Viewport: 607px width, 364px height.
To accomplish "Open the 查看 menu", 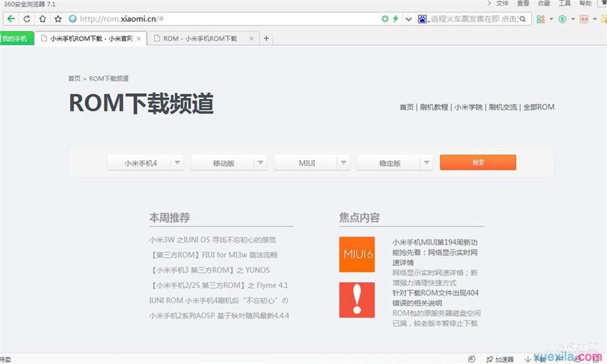I will (x=523, y=4).
